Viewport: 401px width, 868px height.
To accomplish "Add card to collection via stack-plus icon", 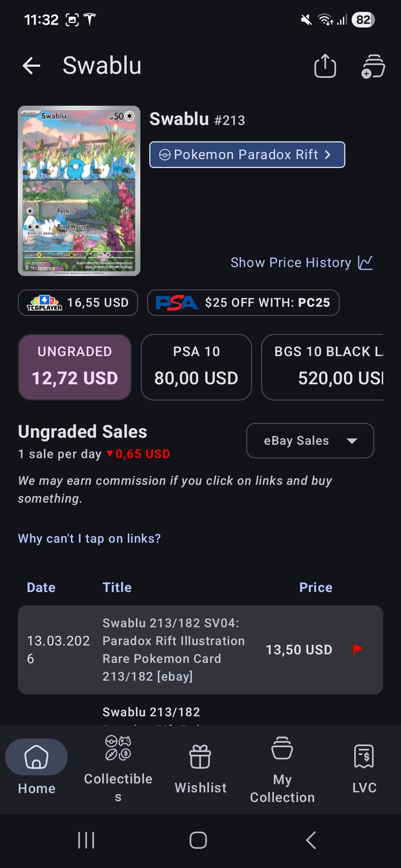I will pyautogui.click(x=373, y=66).
